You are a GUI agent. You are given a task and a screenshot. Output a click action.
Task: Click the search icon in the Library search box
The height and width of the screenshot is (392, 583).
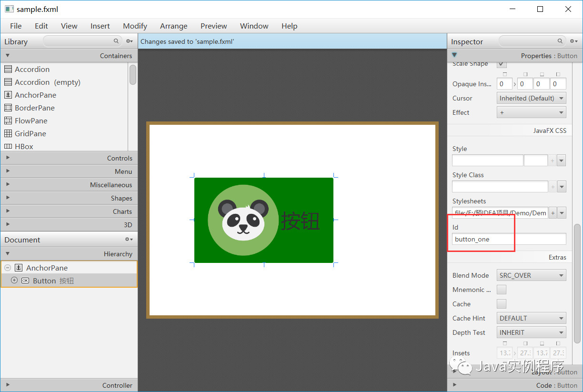116,41
